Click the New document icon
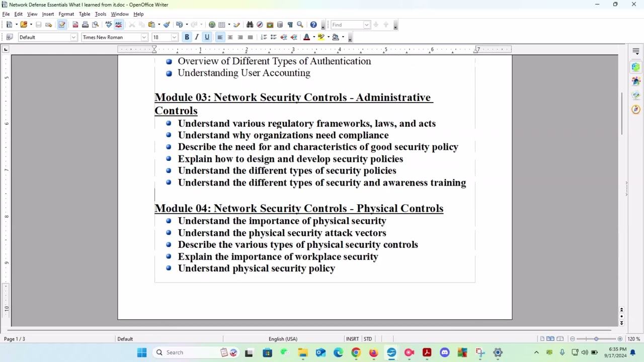This screenshot has height=362, width=644. tap(9, 25)
